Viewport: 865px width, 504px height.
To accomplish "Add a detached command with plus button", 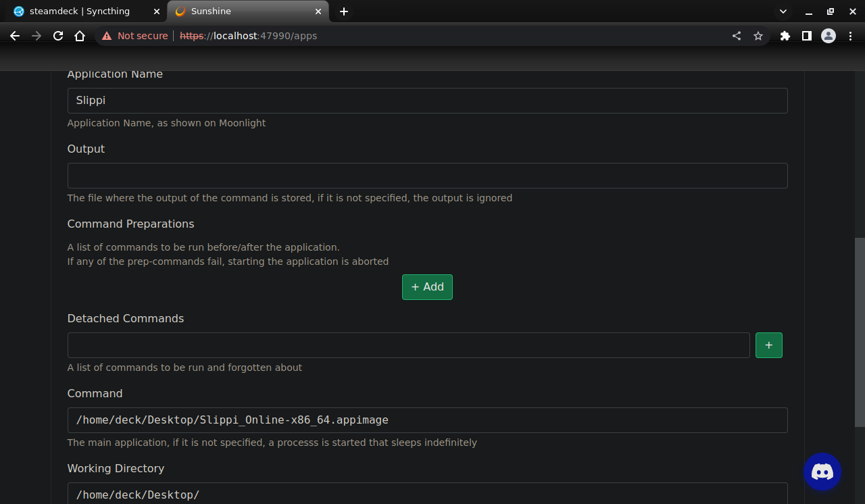I will [x=768, y=345].
